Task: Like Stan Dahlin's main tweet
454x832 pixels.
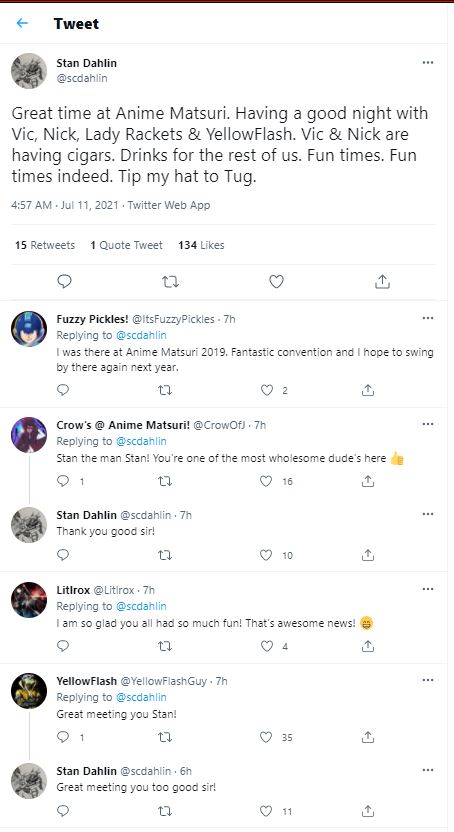Action: tap(276, 282)
